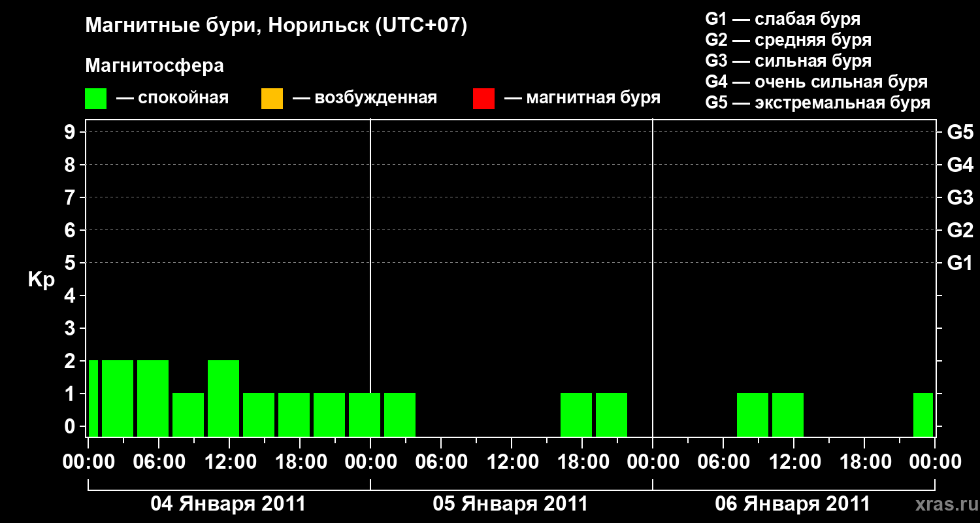Click the G5 label on the right axis

[x=960, y=133]
